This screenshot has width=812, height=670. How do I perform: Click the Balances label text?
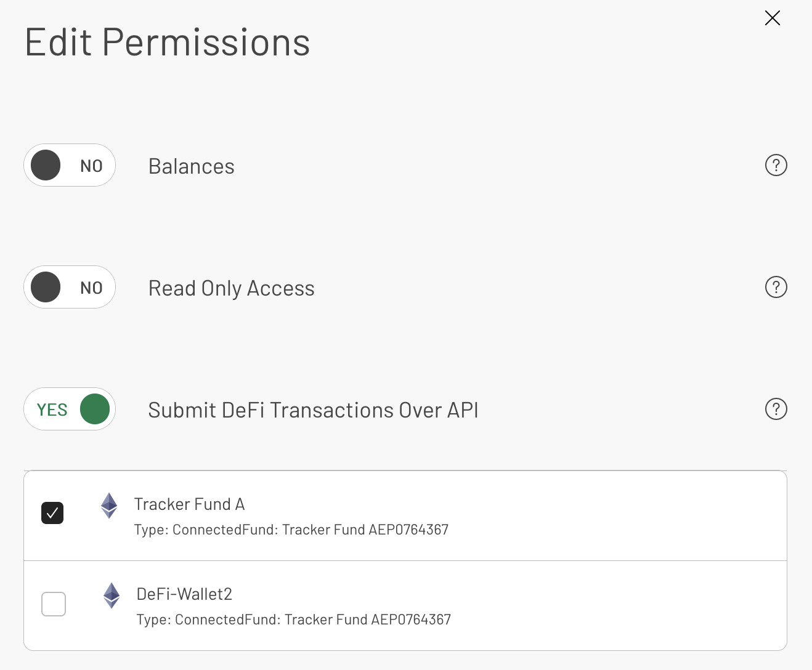click(191, 166)
